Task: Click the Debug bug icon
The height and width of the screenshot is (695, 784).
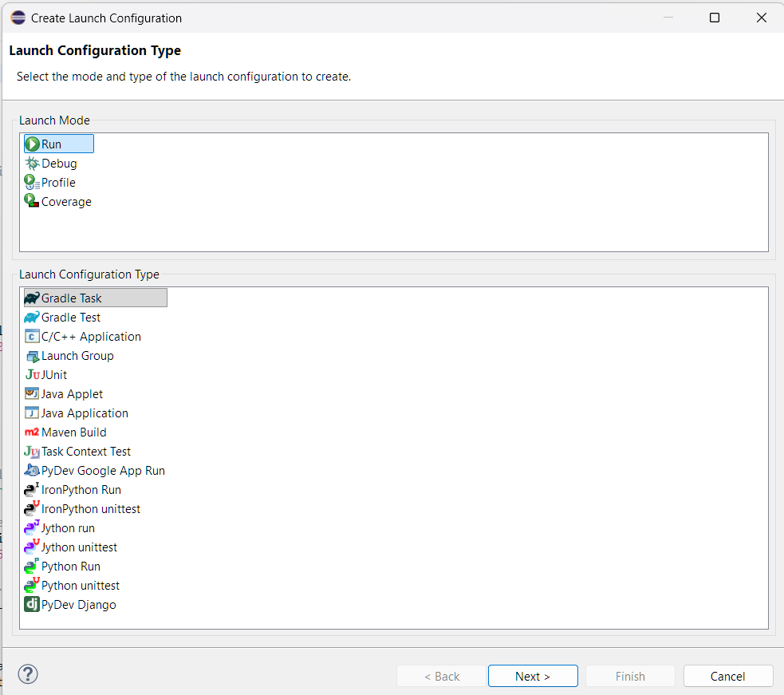Action: tap(32, 164)
